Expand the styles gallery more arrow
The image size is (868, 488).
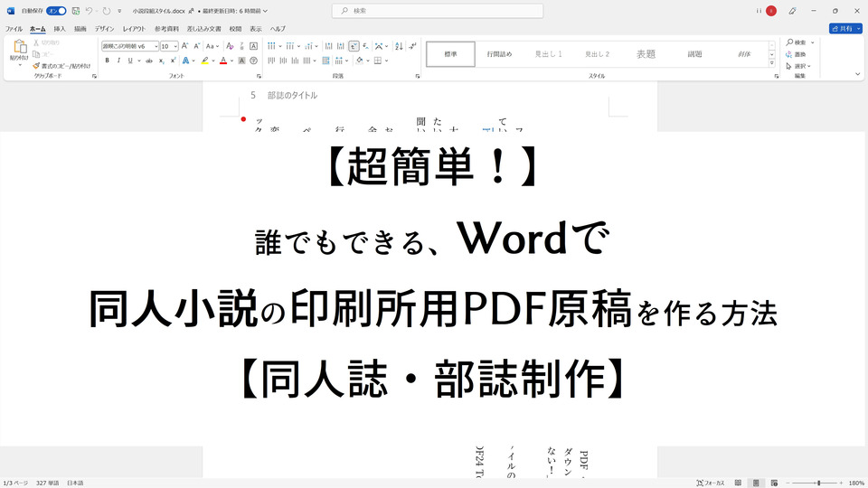coord(771,63)
